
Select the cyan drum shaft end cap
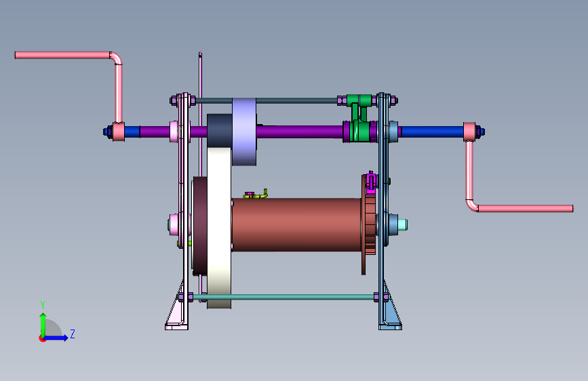[x=402, y=224]
